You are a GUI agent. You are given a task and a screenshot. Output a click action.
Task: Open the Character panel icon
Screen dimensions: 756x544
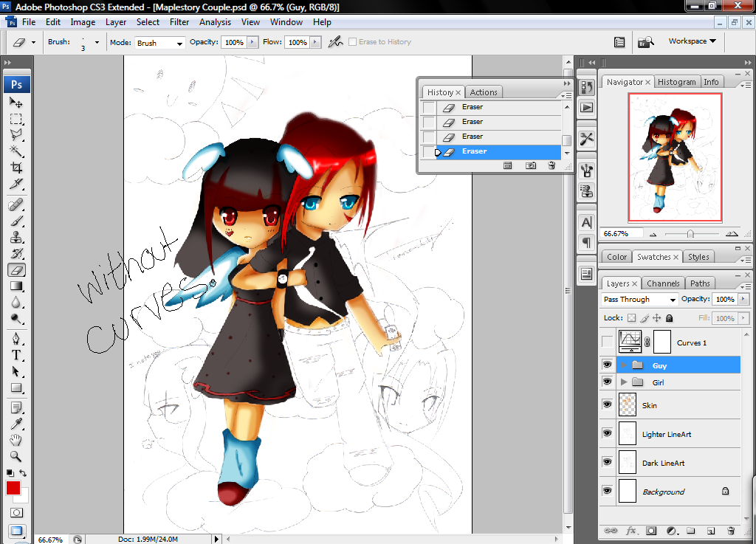587,223
